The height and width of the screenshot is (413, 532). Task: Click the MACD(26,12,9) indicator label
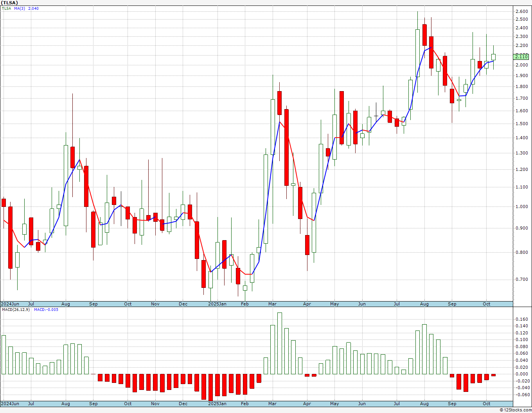click(x=16, y=309)
